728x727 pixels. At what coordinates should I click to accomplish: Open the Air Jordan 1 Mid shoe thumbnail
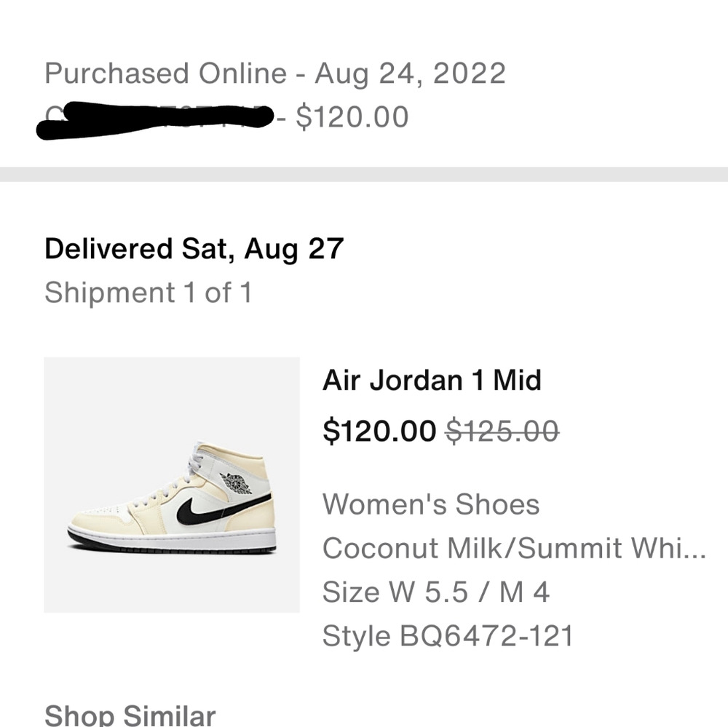172,484
